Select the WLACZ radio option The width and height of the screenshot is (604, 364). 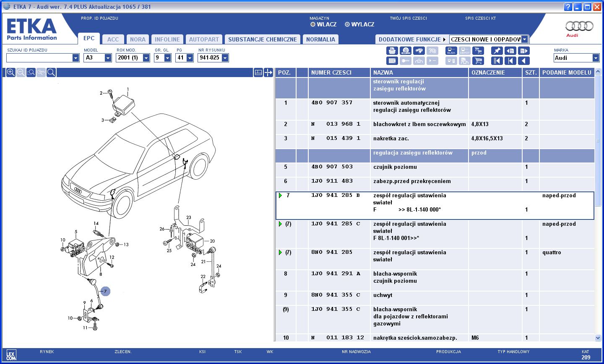312,24
